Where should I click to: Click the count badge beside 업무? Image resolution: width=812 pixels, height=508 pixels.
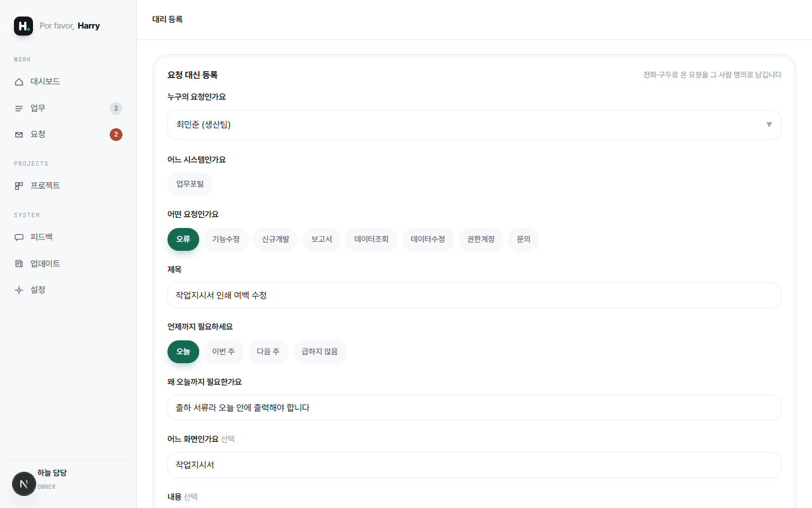pyautogui.click(x=115, y=109)
